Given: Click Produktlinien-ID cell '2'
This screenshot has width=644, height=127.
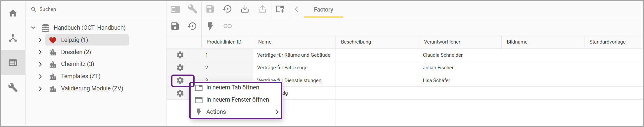Looking at the screenshot, I should click(207, 68).
